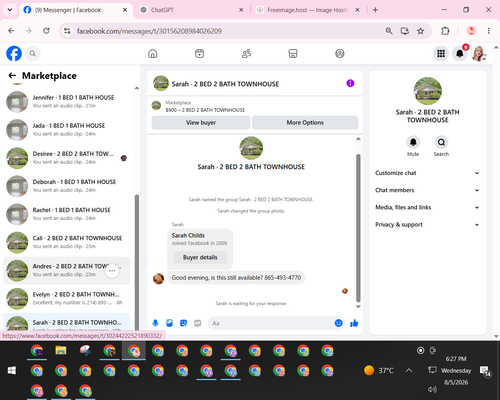Send a thumbs-up like
Screen dimensions: 500x400
(354, 323)
